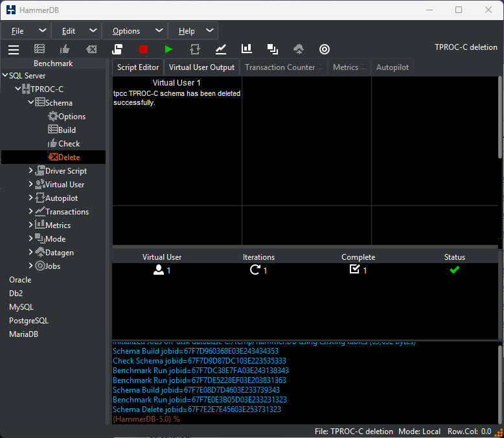Click the File menu dropdown arrow

coord(42,30)
